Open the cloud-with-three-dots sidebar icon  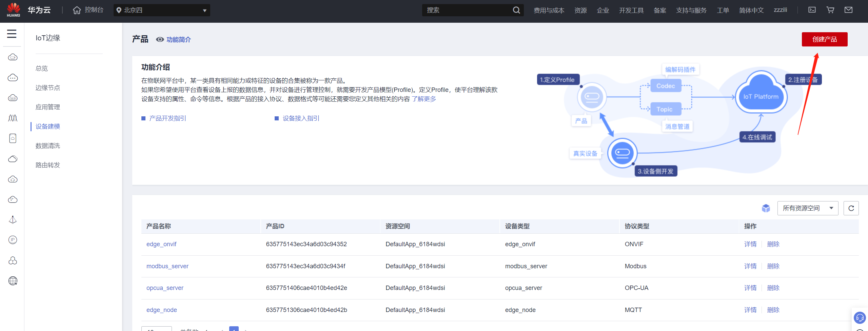pyautogui.click(x=13, y=78)
